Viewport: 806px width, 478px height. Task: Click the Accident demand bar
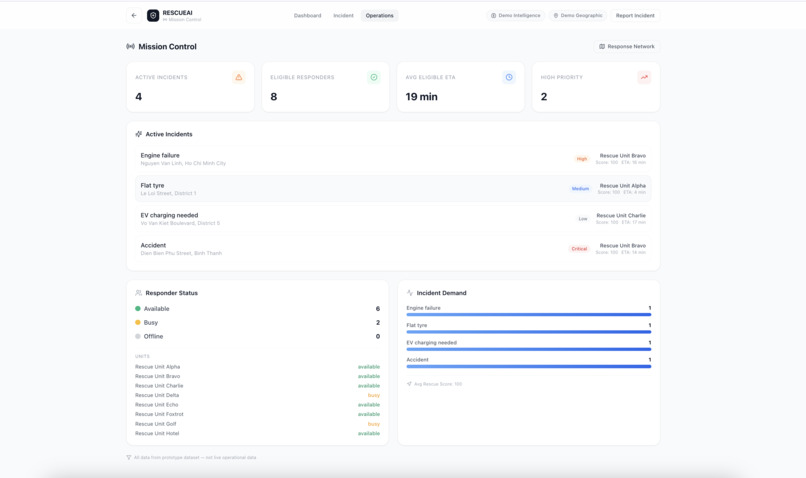pyautogui.click(x=528, y=366)
